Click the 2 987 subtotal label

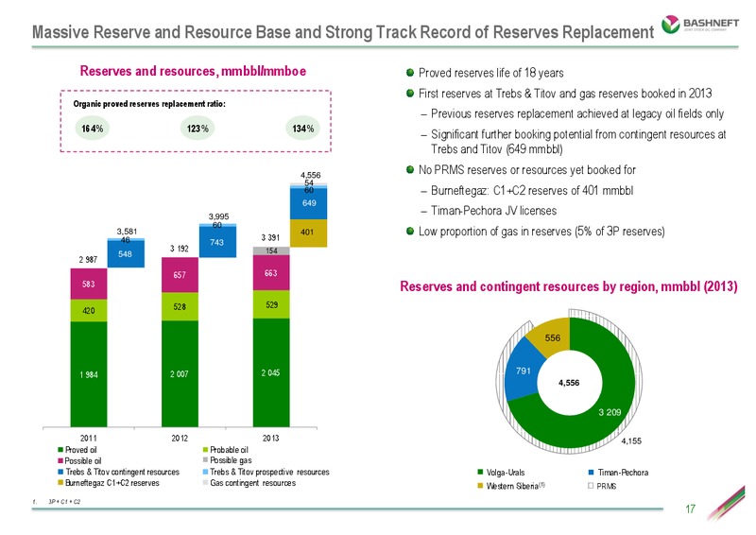(88, 260)
